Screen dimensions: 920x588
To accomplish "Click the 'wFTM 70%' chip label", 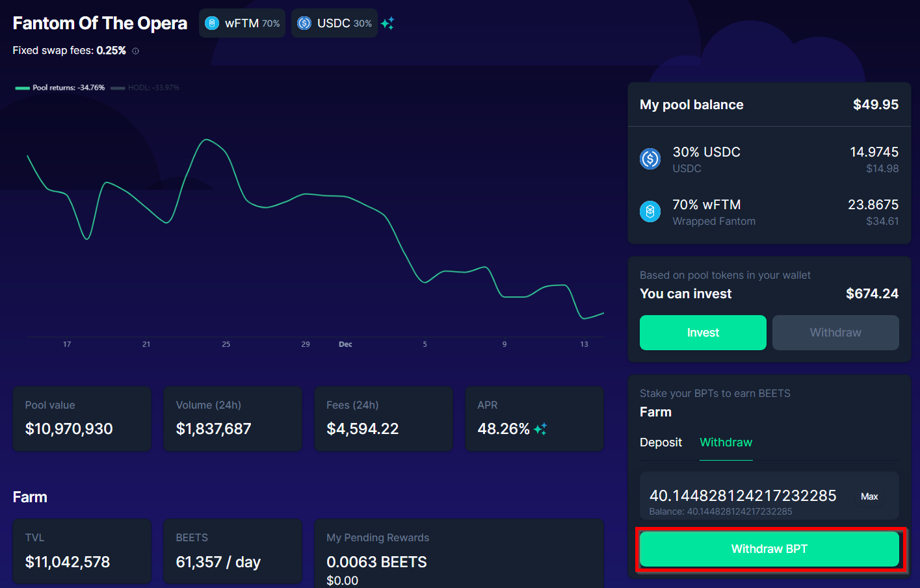I will tap(252, 23).
